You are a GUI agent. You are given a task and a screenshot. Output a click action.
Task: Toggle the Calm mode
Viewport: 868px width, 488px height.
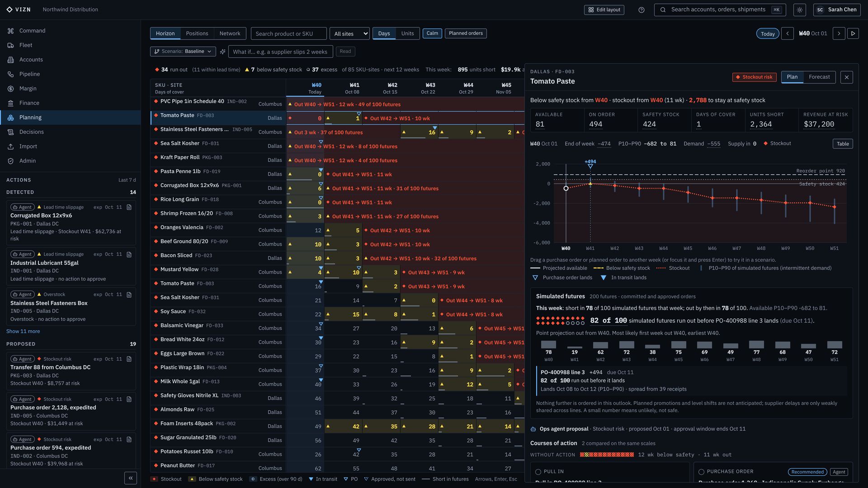432,33
